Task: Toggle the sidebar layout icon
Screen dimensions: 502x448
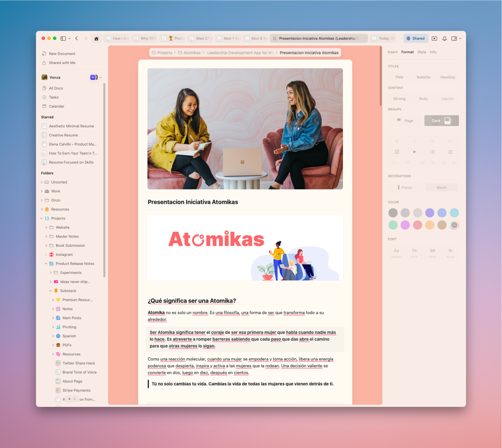Action: click(63, 39)
